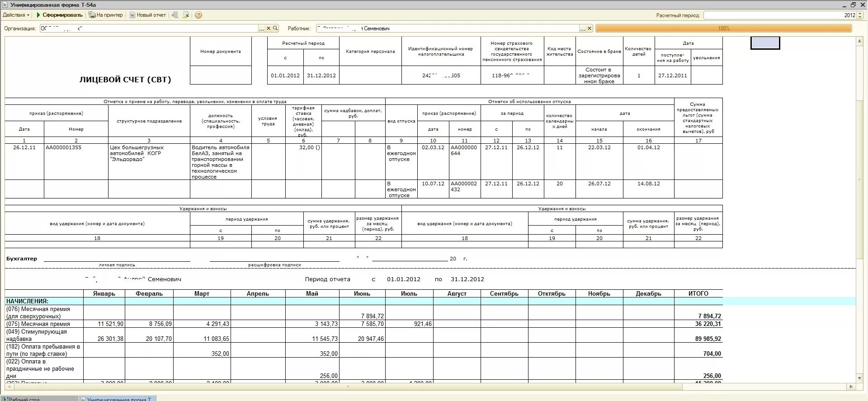Select the Июнь column header

(x=362, y=293)
